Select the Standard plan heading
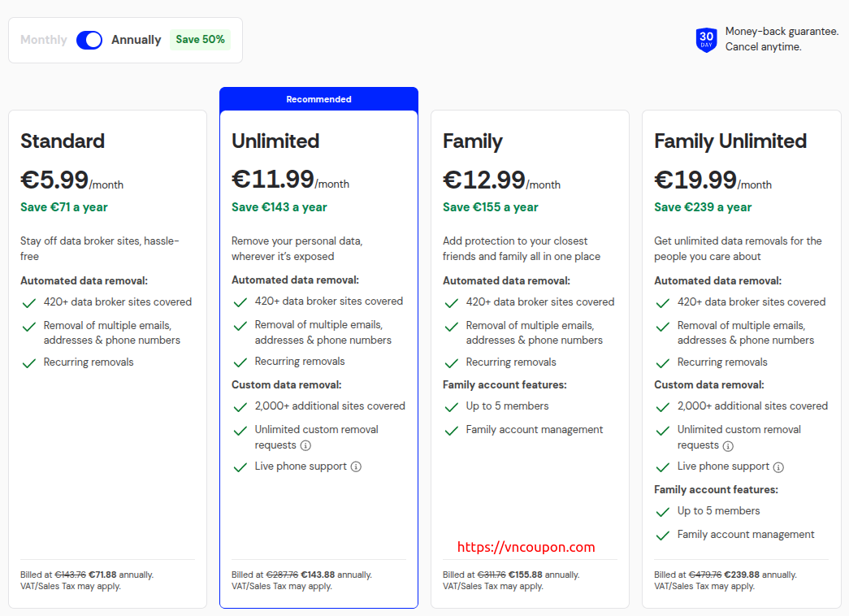Viewport: 849px width, 616px height. pyautogui.click(x=63, y=141)
